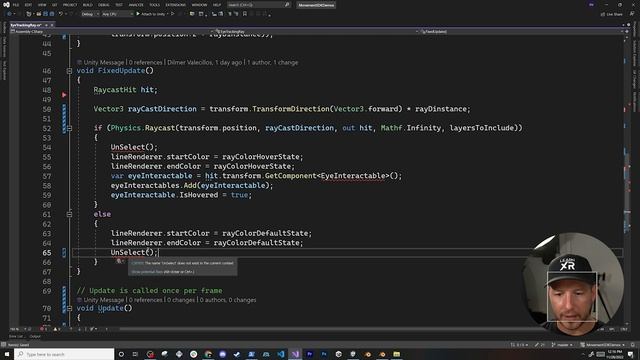Open the EDIT menu
The height and width of the screenshot is (360, 640).
[28, 5]
